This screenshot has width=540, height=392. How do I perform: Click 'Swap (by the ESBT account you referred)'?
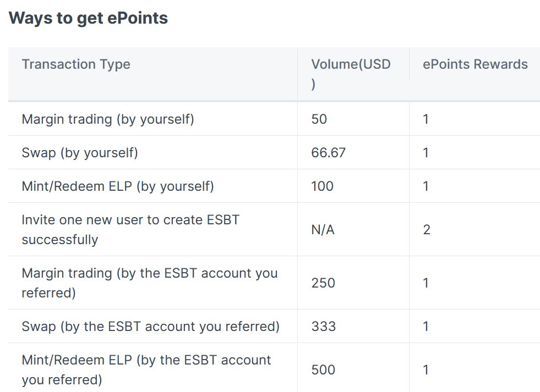150,327
